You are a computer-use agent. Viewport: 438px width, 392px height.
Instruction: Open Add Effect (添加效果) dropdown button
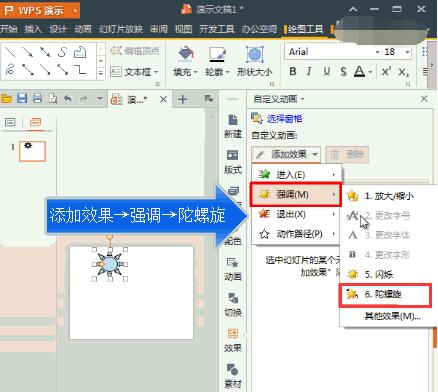click(x=286, y=154)
